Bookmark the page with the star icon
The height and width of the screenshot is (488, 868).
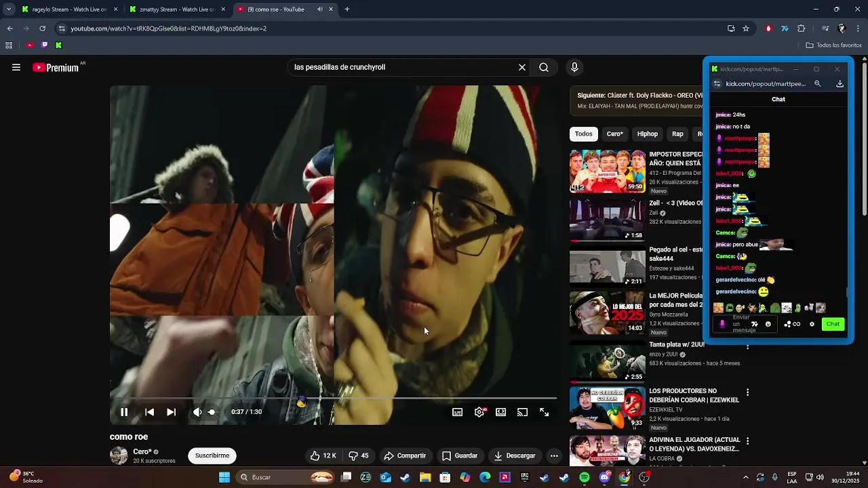(x=746, y=28)
